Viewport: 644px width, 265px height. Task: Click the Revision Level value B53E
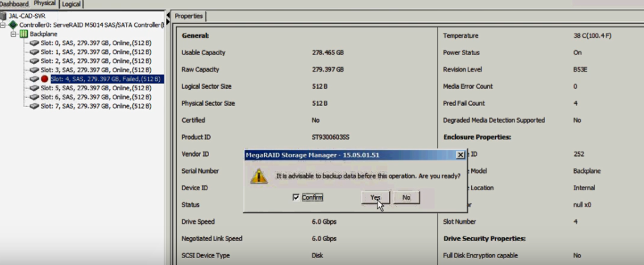pyautogui.click(x=580, y=69)
